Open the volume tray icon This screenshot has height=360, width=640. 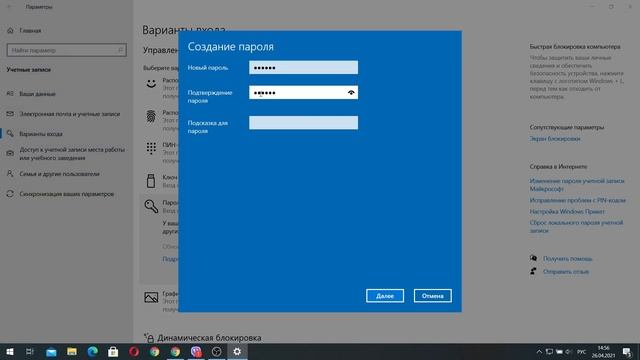[569, 352]
